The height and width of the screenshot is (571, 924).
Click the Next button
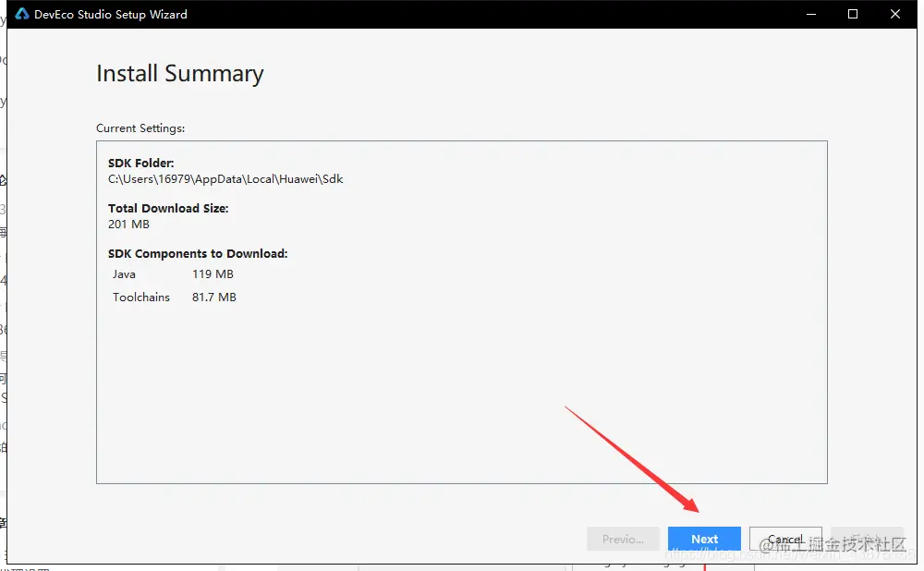pos(704,539)
